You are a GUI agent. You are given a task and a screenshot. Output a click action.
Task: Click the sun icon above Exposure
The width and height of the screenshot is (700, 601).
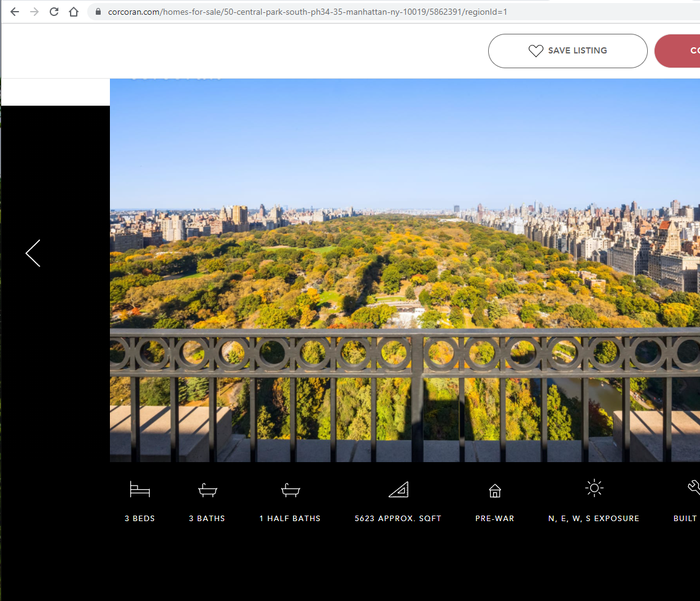pyautogui.click(x=594, y=488)
